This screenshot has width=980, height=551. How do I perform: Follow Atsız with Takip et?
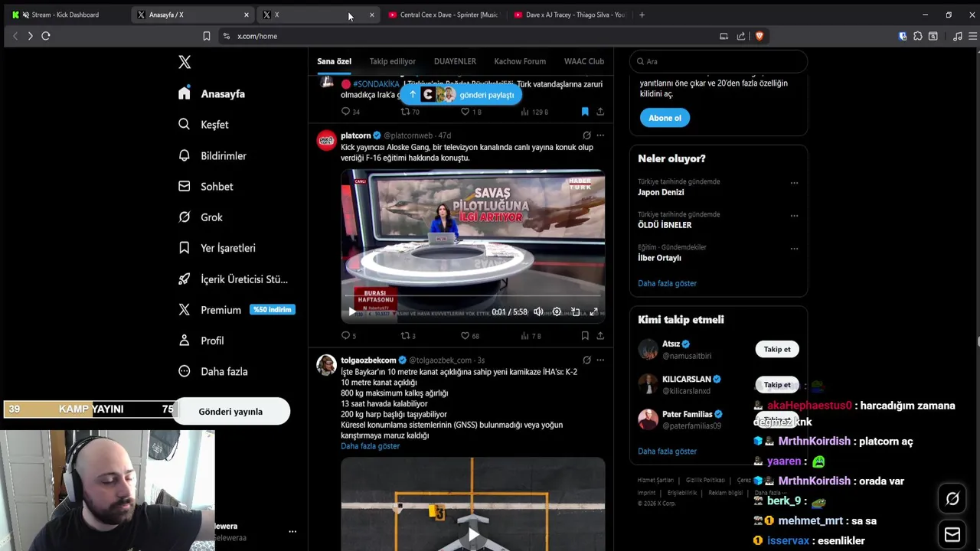[x=777, y=349]
